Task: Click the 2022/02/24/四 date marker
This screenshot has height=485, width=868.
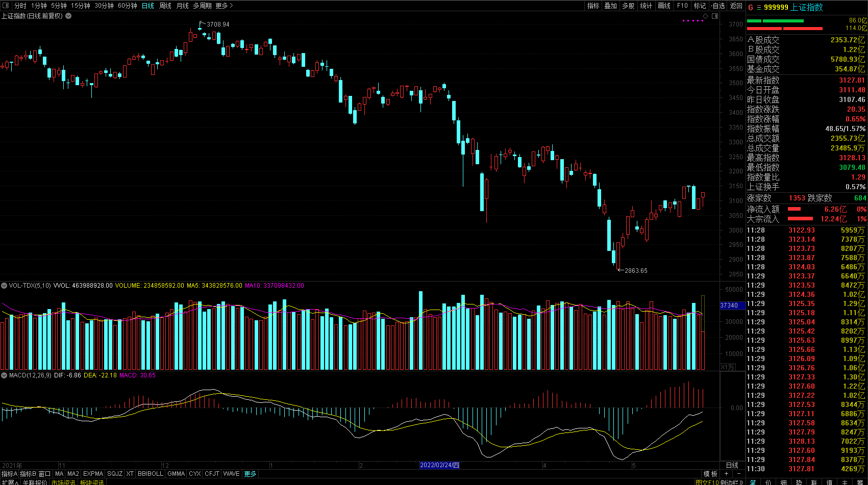Action: 439,465
